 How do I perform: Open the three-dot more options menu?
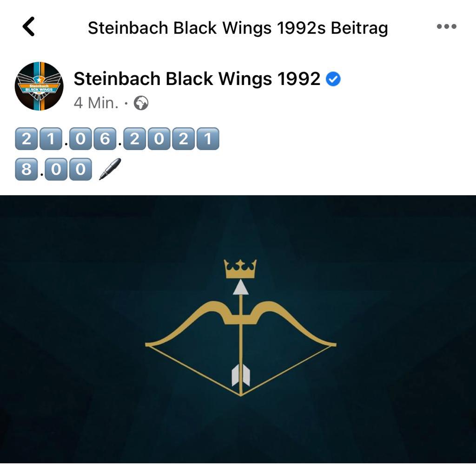[446, 26]
